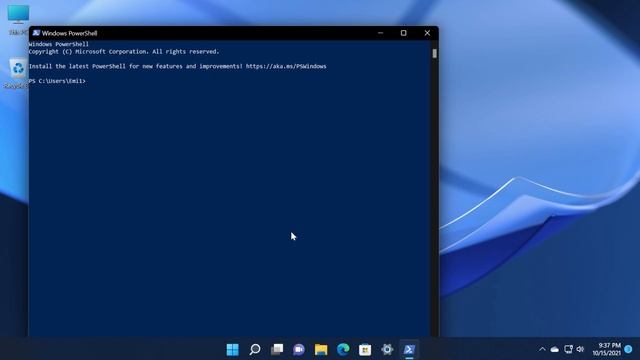The height and width of the screenshot is (360, 640).
Task: Launch Teams Chat from the taskbar
Action: [x=299, y=349]
